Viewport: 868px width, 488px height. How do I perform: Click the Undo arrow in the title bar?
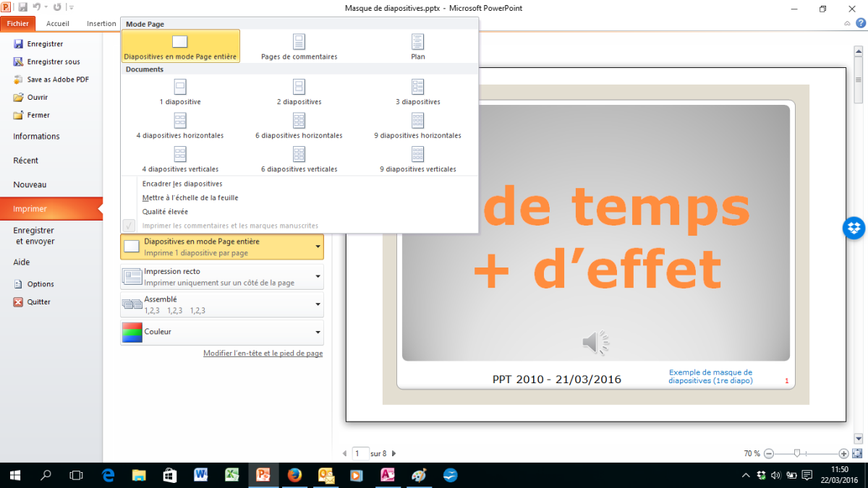tap(36, 8)
